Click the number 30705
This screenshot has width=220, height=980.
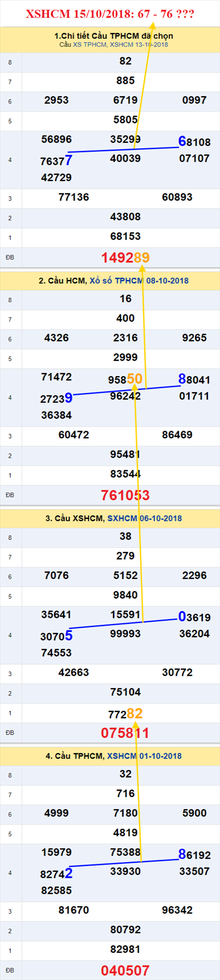coord(56,636)
